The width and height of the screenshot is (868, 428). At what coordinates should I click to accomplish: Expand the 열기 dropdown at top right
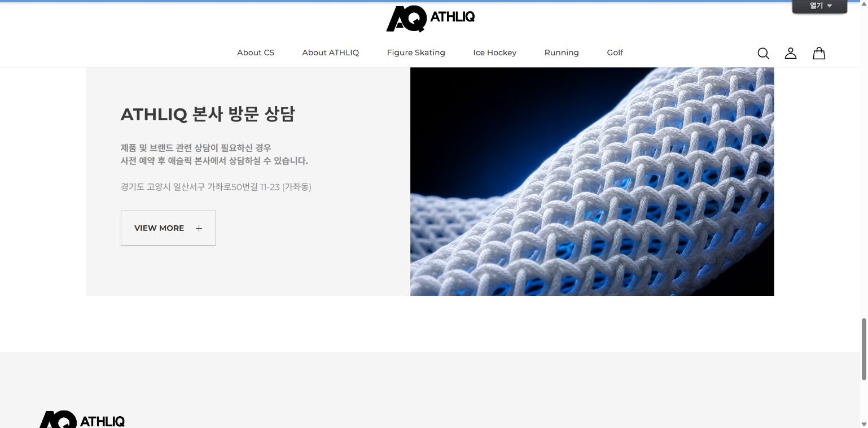[820, 6]
